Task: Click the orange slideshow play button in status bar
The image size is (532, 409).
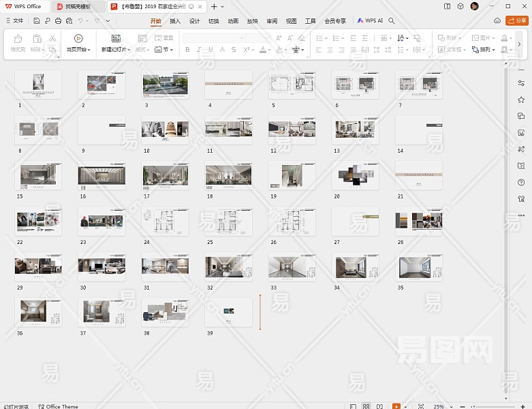Action: click(x=396, y=406)
